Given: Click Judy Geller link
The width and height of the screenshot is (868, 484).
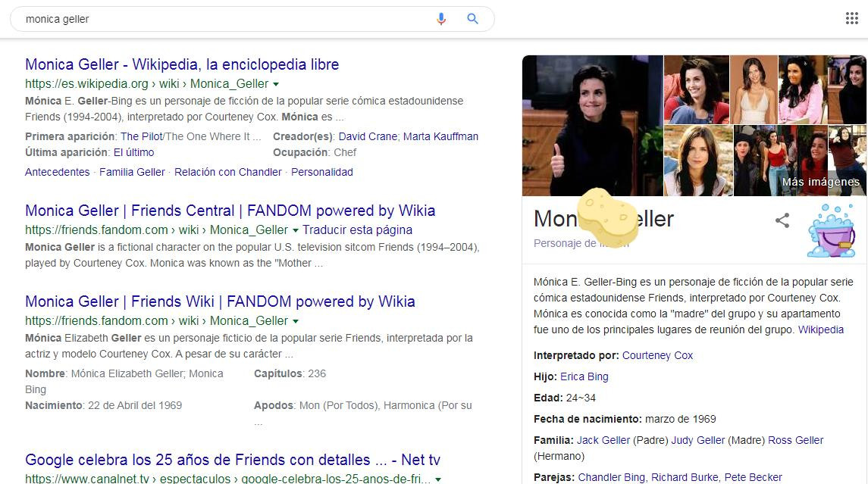Looking at the screenshot, I should coord(698,440).
